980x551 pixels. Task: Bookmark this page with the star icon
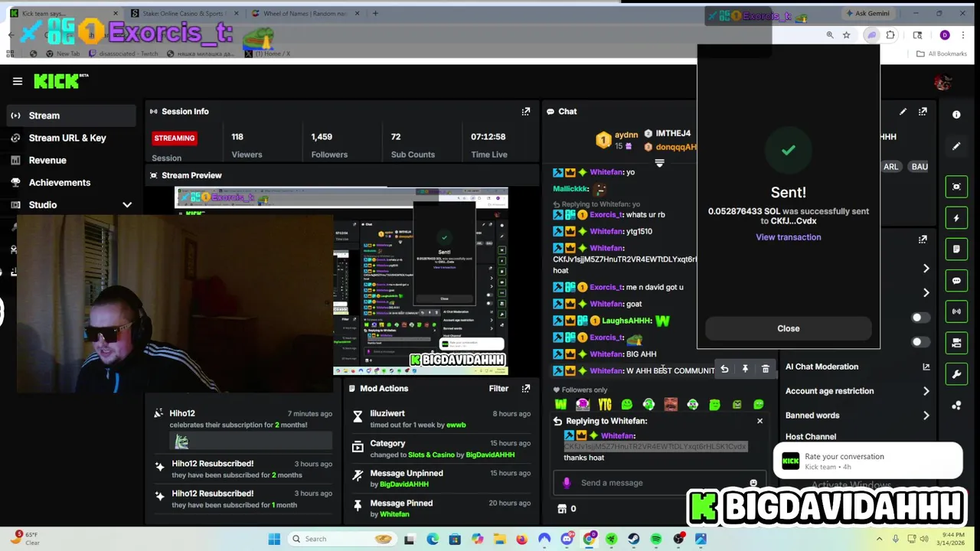[846, 35]
